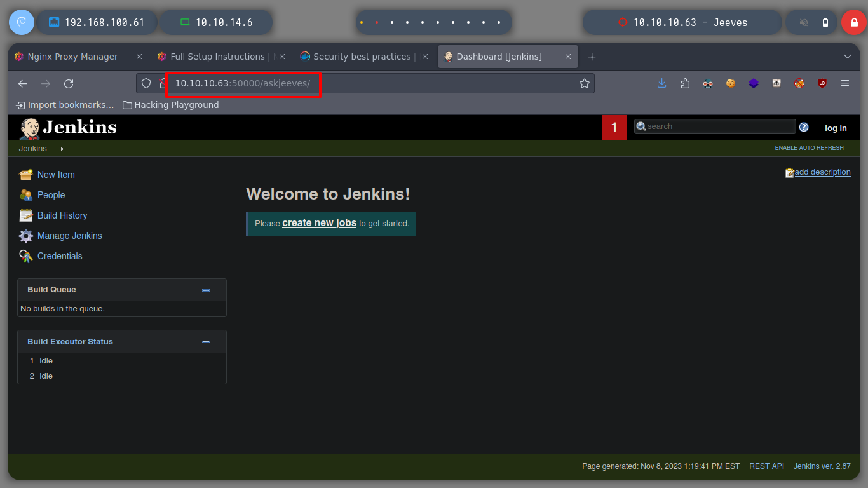Screen dimensions: 868x488
Task: Click the 10.10.14.6 VPN address indicator
Action: click(216, 22)
